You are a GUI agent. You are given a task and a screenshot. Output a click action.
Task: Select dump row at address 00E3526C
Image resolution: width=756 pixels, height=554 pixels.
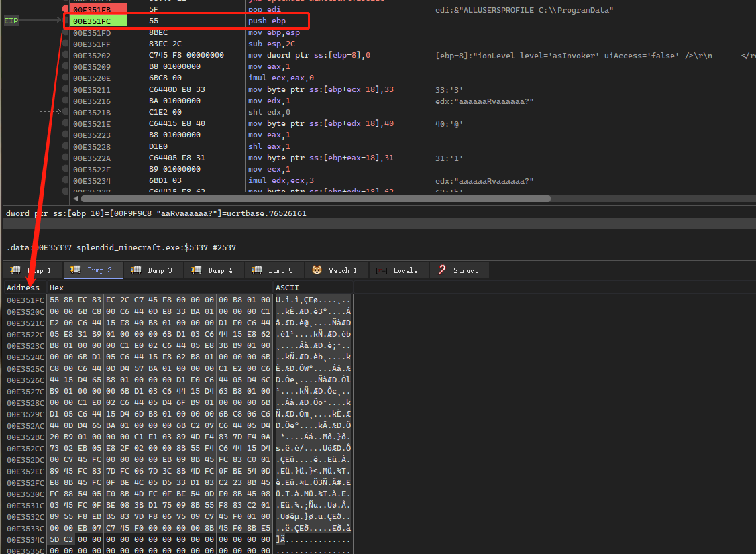point(178,380)
